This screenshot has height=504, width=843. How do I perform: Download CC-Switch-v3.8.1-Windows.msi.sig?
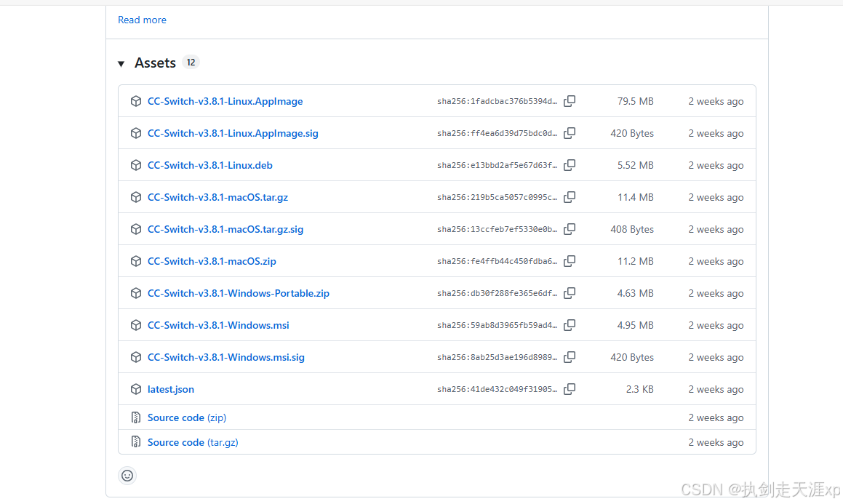(x=225, y=357)
